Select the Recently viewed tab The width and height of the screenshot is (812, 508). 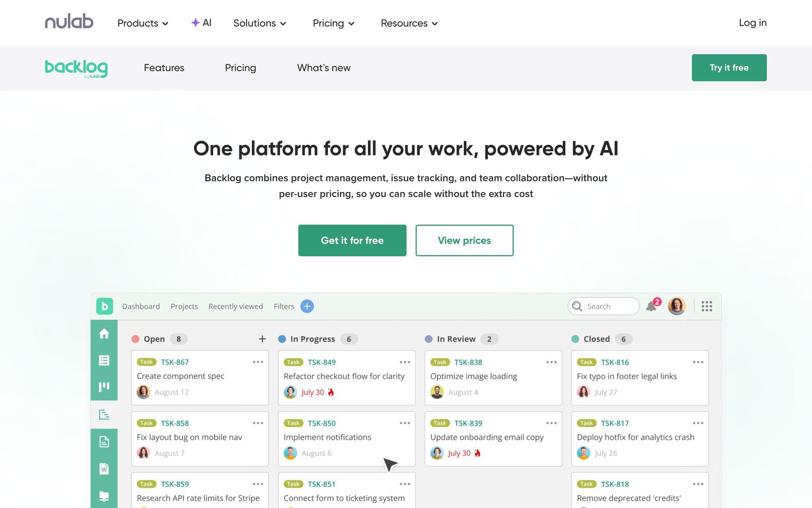coord(235,306)
